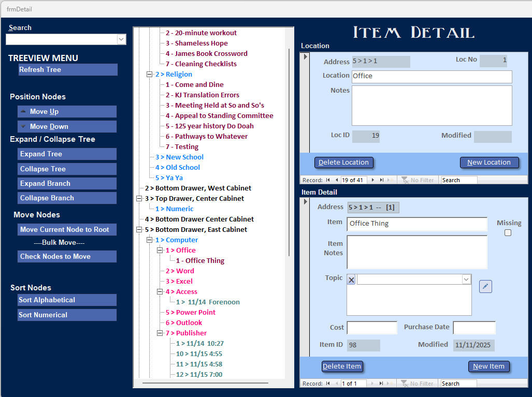Click the Location navigator Search box
Screen dimensions: 532x397
coord(459,180)
